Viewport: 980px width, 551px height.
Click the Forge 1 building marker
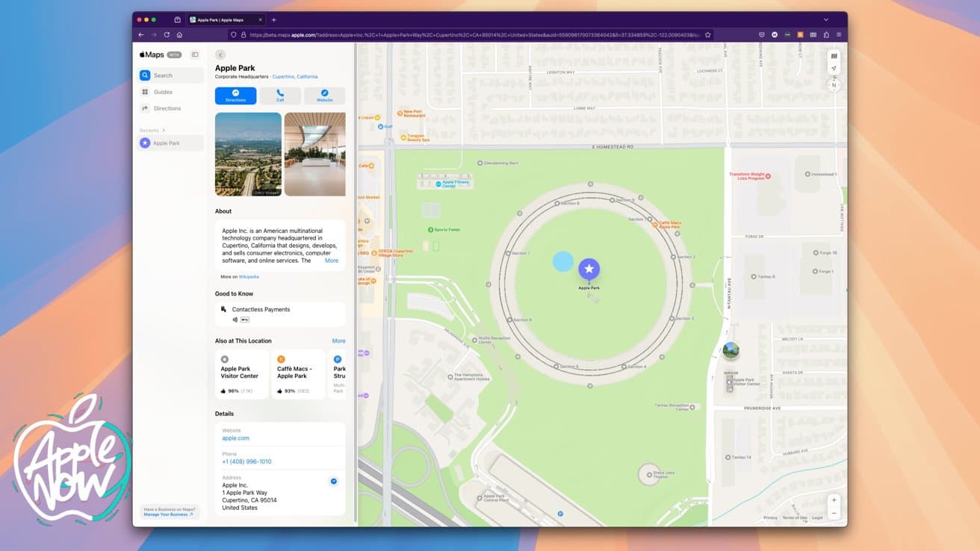click(x=816, y=271)
